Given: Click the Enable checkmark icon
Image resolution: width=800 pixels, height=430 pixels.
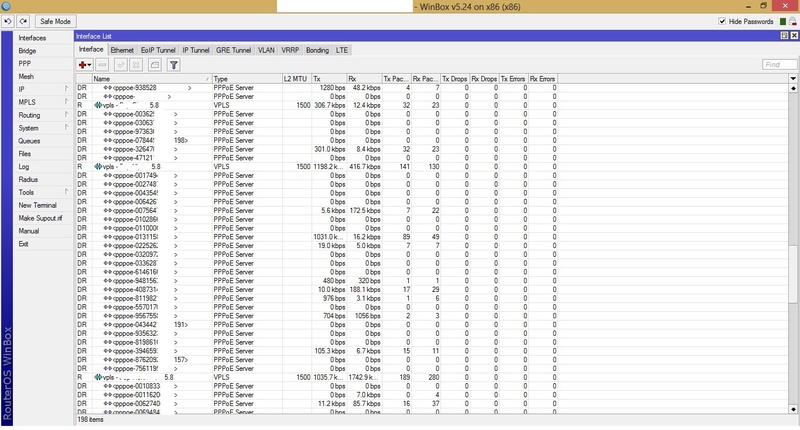Looking at the screenshot, I should 120,65.
